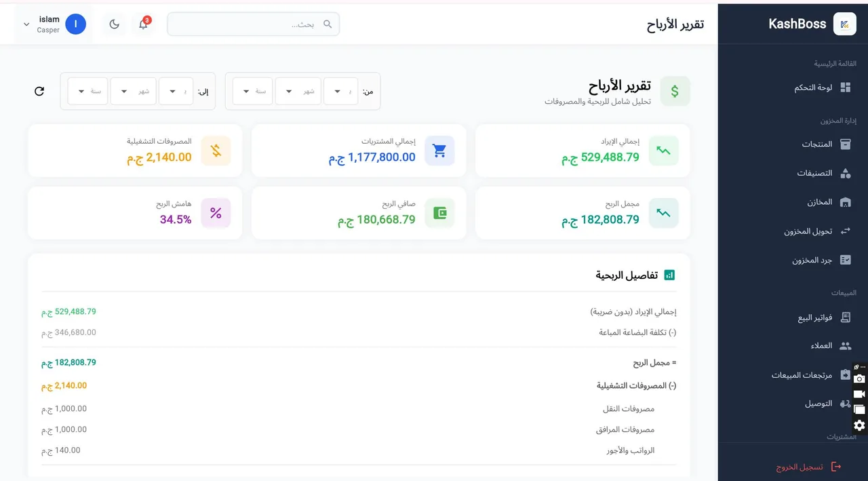Open لوحة التحكم dashboard icon in sidebar
The image size is (868, 481).
click(845, 88)
